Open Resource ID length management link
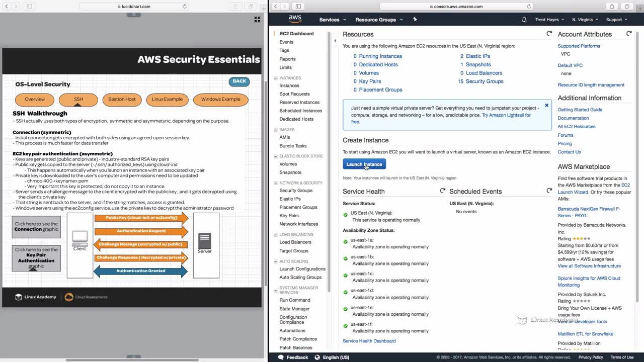Screen dimensions: 644x362 tap(591, 85)
